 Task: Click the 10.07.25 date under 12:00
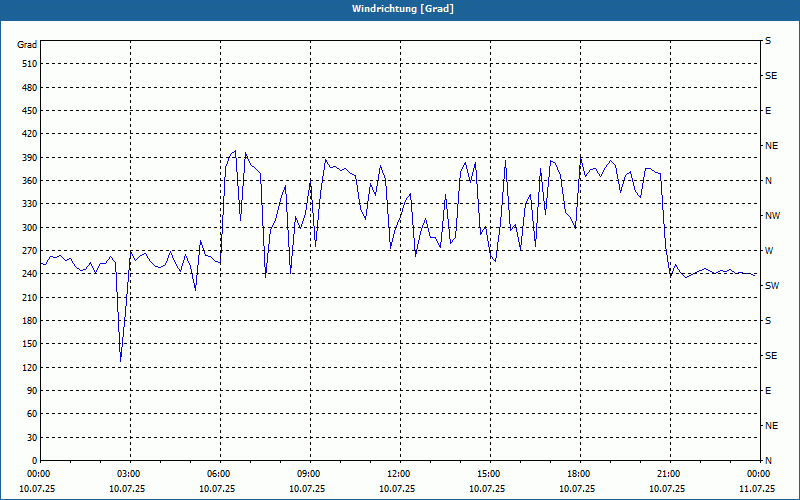click(x=397, y=489)
